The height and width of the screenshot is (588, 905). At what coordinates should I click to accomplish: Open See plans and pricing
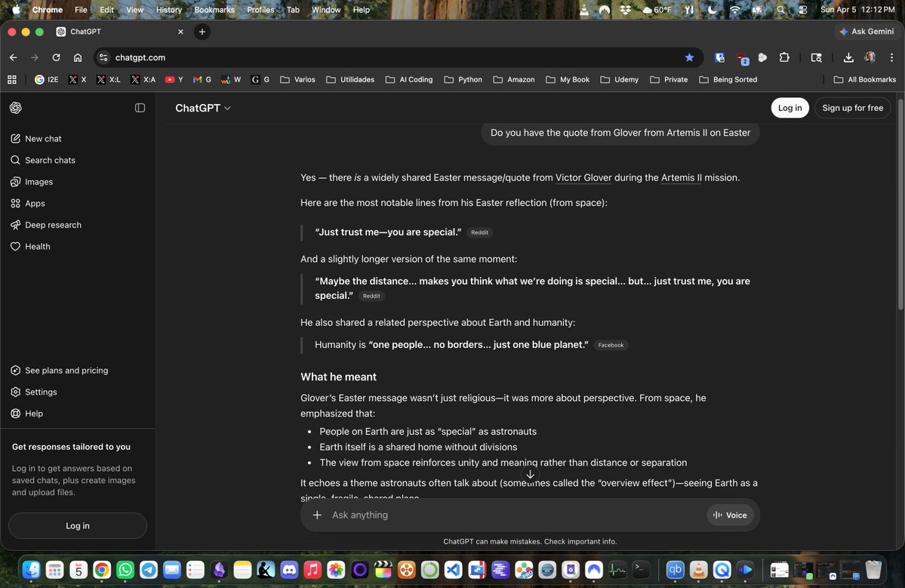tap(77, 371)
